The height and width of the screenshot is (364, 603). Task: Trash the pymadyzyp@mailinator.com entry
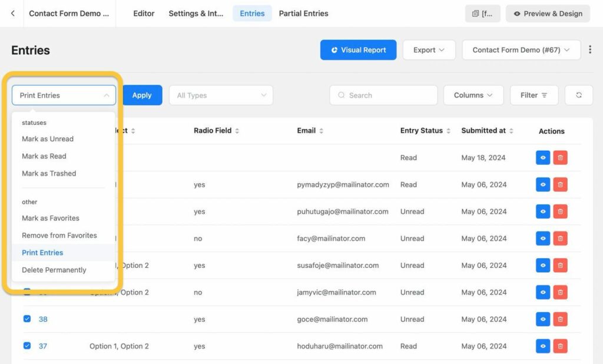click(561, 184)
